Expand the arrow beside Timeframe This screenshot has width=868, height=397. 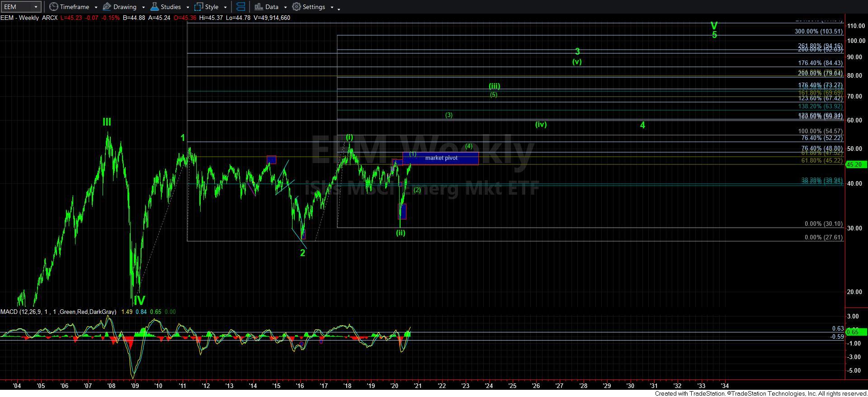[x=96, y=7]
